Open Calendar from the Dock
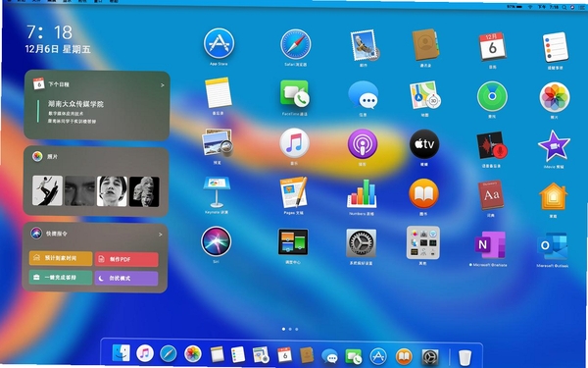Viewport: 588px width, 368px height. click(284, 354)
